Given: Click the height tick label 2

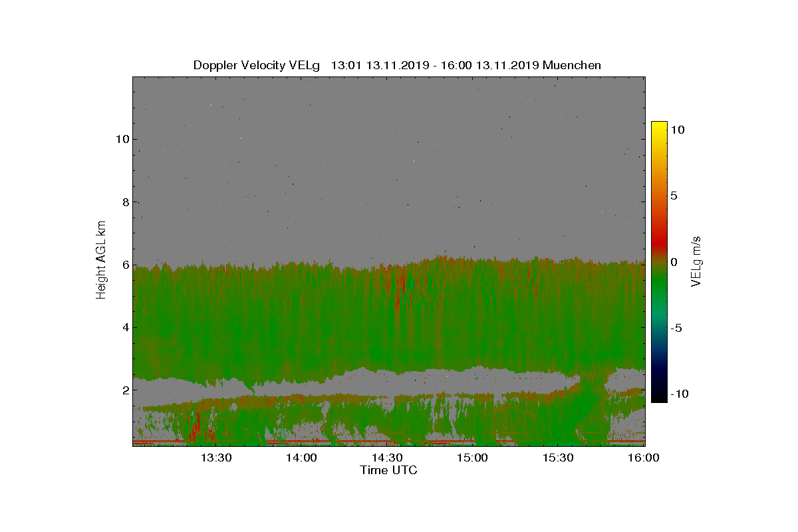Looking at the screenshot, I should 124,390.
